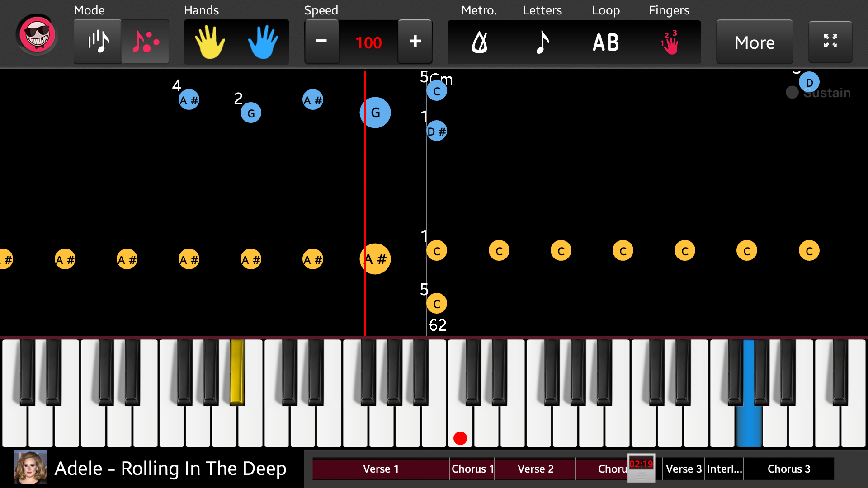Enable the metronome icon
This screenshot has width=868, height=488.
coord(480,42)
